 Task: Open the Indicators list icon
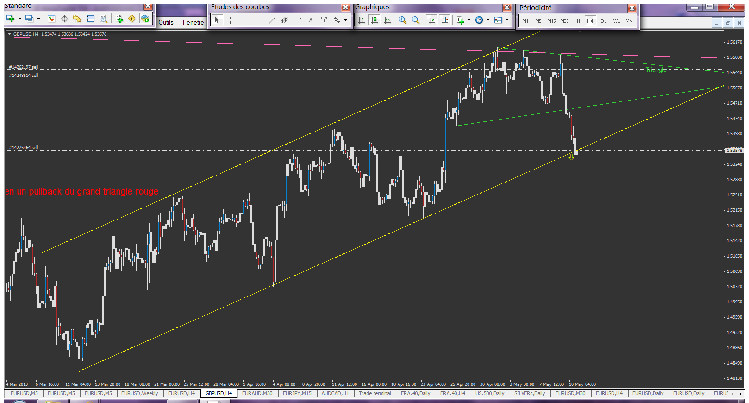pos(460,20)
